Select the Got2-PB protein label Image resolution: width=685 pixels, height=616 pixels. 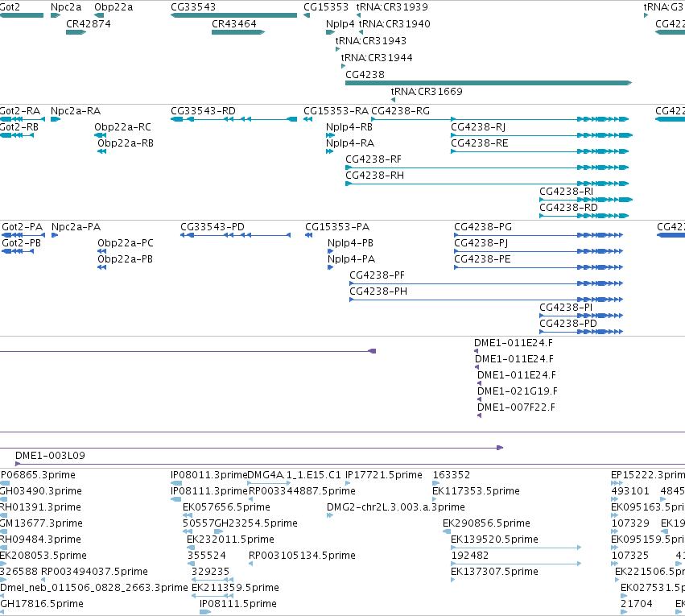coord(22,243)
